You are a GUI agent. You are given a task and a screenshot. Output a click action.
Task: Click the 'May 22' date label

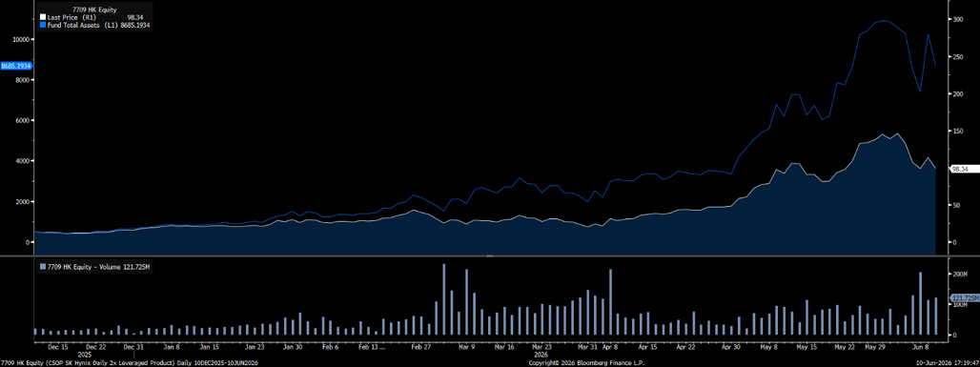pyautogui.click(x=845, y=345)
